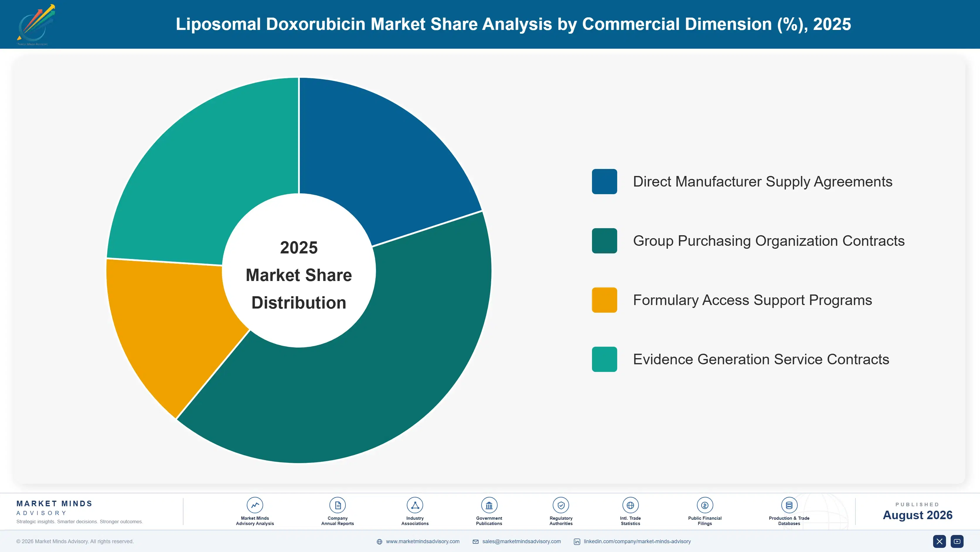Select Evidence Generation Service Contracts teal swatch
This screenshot has width=980, height=552.
604,359
